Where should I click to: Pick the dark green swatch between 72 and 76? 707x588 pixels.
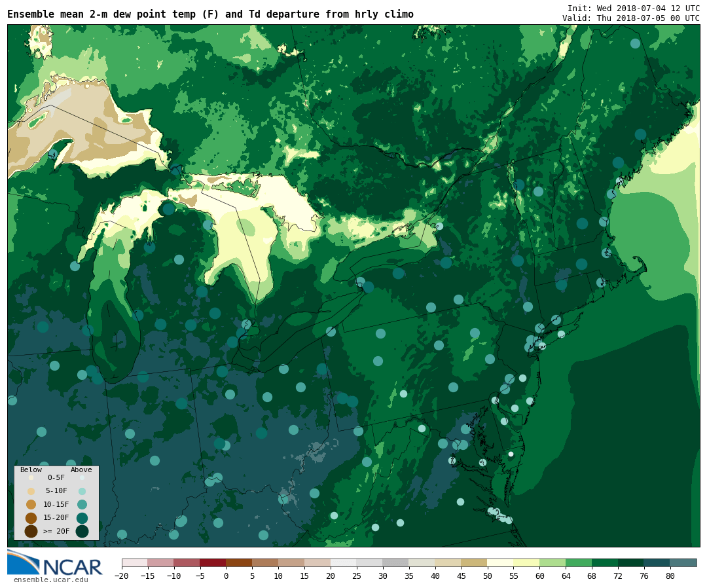(632, 562)
